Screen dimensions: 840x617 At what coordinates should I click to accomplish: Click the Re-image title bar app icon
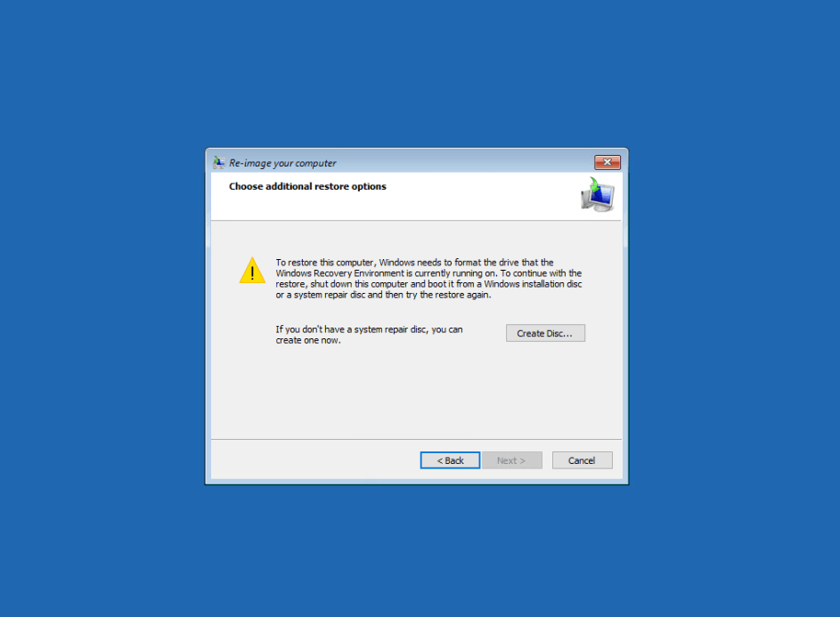click(218, 162)
